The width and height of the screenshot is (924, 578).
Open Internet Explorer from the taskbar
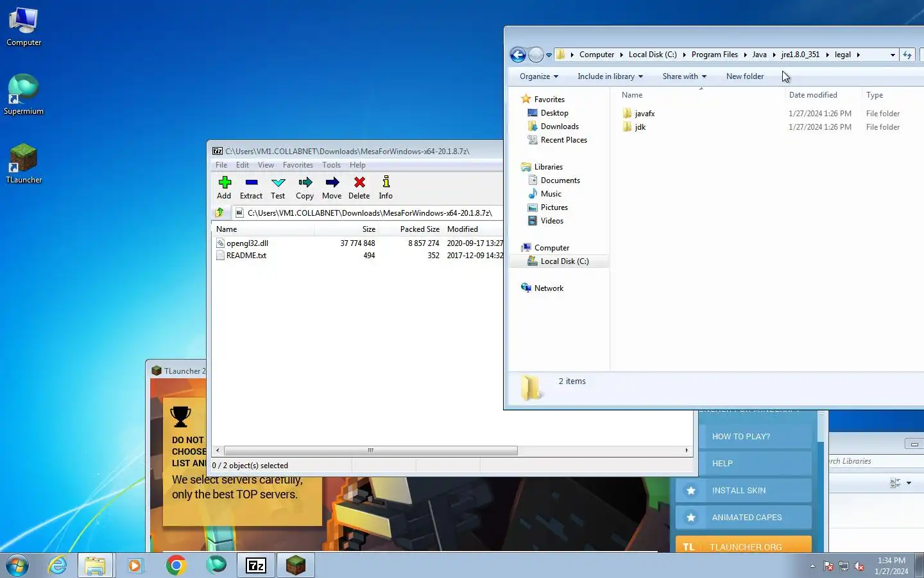[x=58, y=565]
